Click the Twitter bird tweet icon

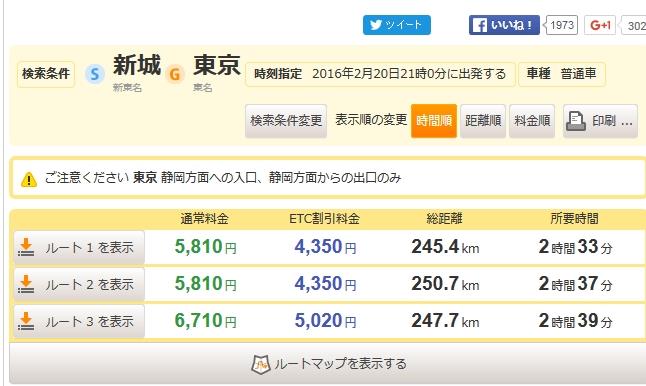coord(376,25)
